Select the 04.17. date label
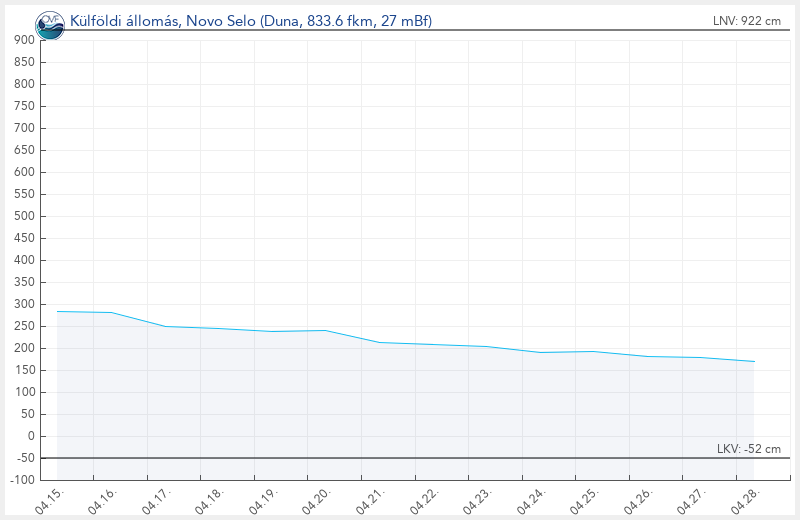Image resolution: width=800 pixels, height=520 pixels. tap(157, 500)
